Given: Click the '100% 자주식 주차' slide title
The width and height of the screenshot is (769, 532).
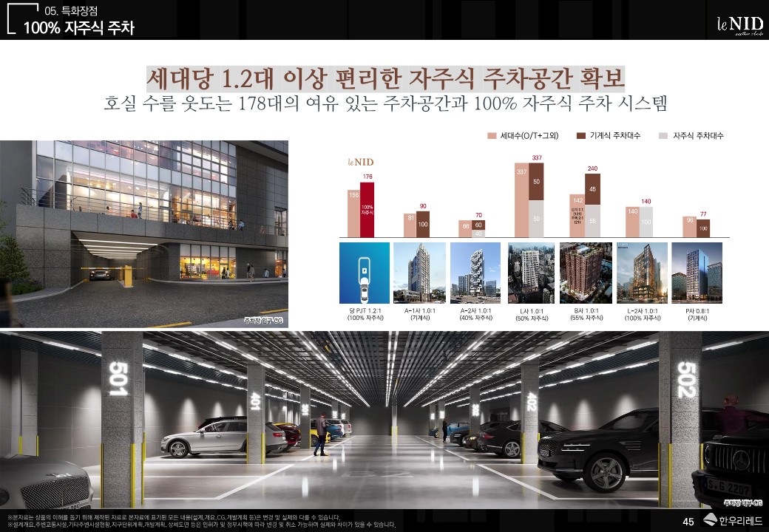Looking at the screenshot, I should (x=79, y=28).
